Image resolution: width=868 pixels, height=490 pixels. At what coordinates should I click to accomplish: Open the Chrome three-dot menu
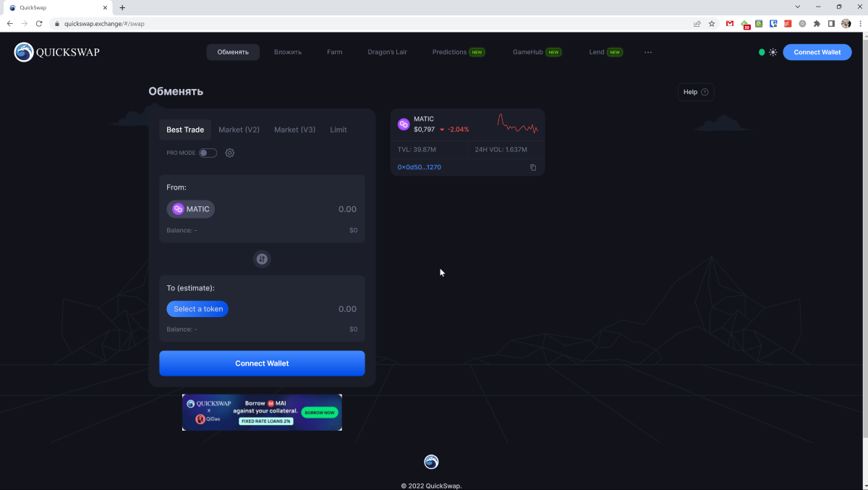[859, 24]
